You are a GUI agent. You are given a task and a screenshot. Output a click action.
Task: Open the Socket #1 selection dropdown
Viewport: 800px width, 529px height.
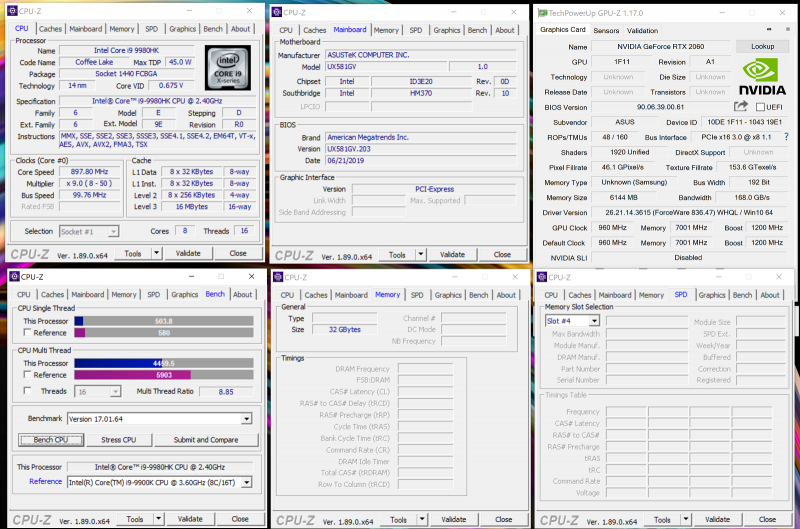113,232
